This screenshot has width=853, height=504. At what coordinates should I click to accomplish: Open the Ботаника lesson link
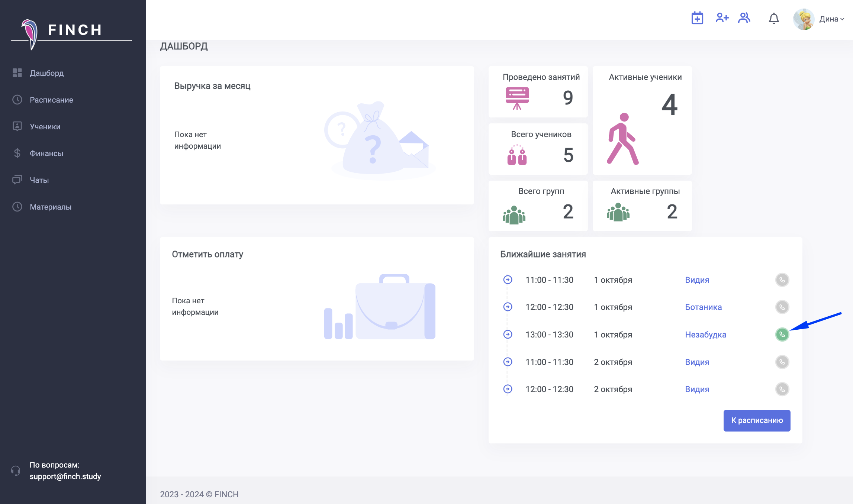pos(703,307)
